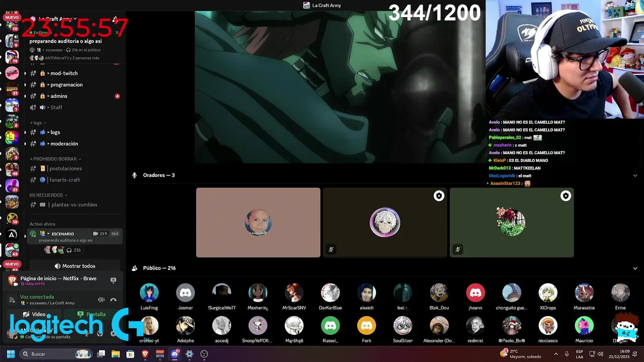Open File Explorer from taskbar
Image resolution: width=644 pixels, height=362 pixels.
(116, 354)
